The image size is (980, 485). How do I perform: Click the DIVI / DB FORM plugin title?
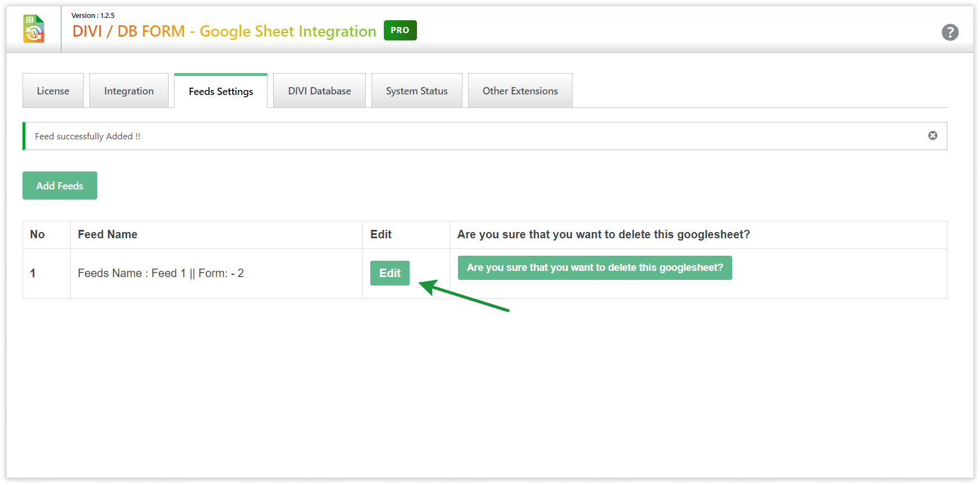(x=224, y=31)
